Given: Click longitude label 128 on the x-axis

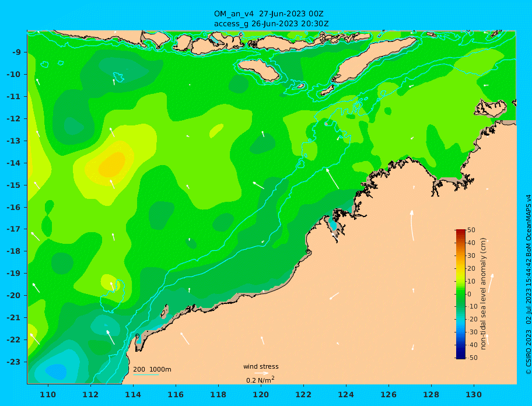Looking at the screenshot, I should (x=431, y=395).
